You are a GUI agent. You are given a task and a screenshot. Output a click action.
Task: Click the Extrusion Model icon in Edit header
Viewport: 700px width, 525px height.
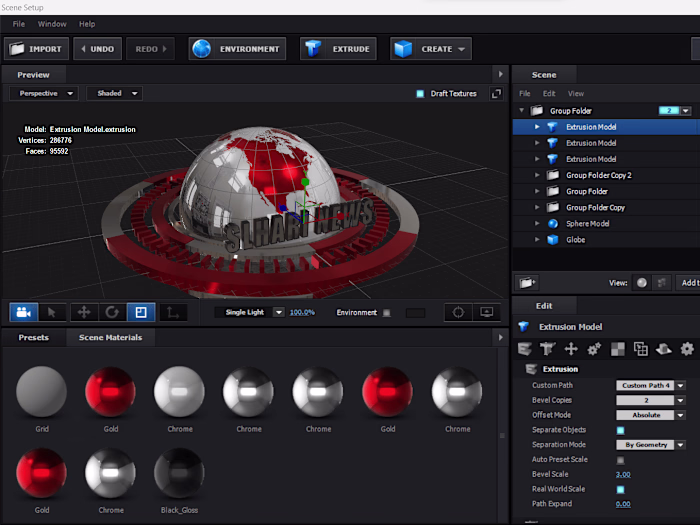click(x=524, y=327)
